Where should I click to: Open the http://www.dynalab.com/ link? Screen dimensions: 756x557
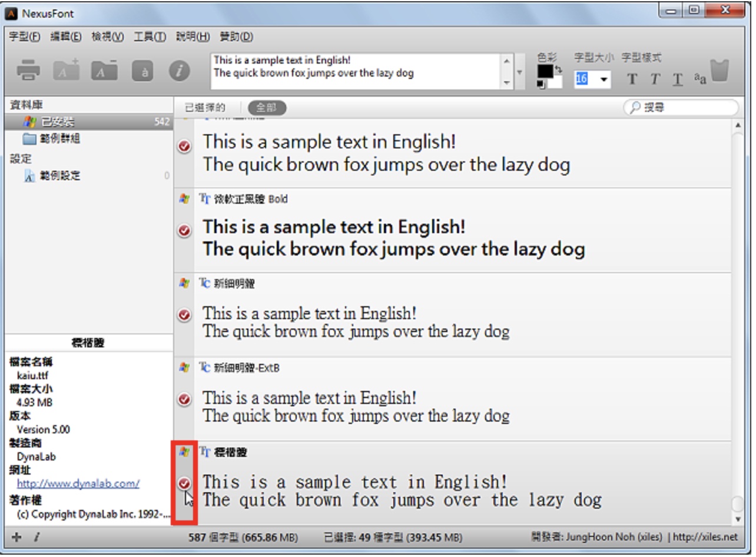click(x=78, y=484)
